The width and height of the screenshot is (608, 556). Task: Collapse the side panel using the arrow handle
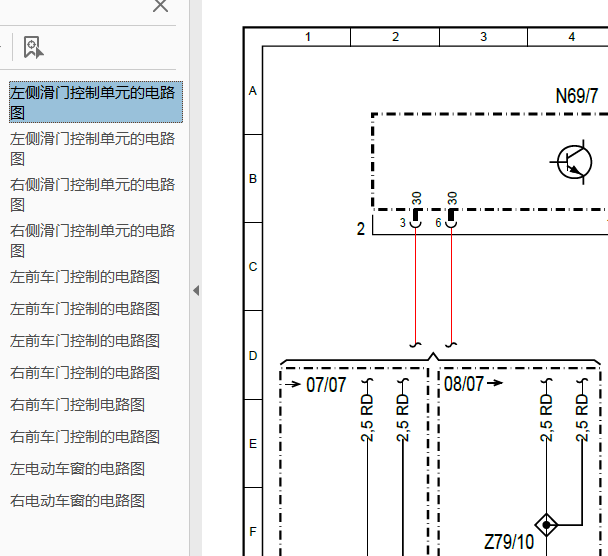pos(196,290)
